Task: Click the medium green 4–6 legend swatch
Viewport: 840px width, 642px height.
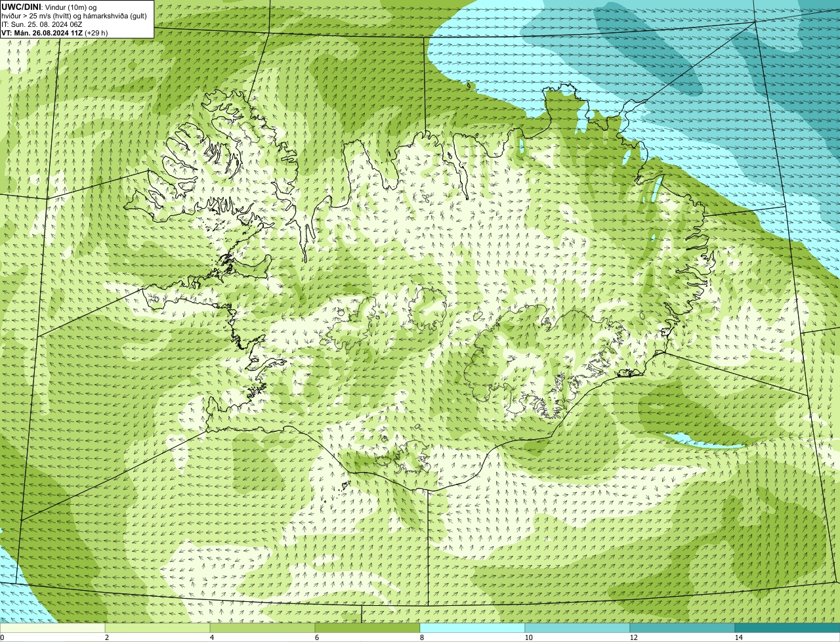Action: (x=262, y=628)
